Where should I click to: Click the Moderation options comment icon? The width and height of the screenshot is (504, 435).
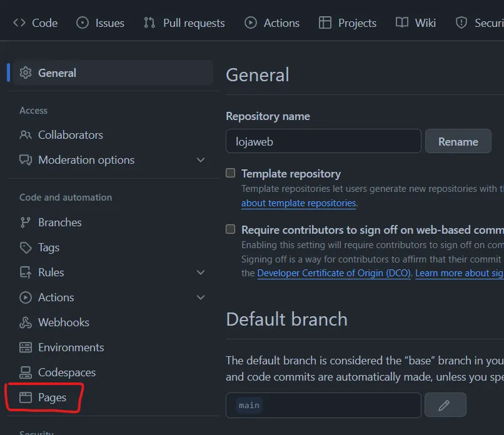(x=26, y=160)
